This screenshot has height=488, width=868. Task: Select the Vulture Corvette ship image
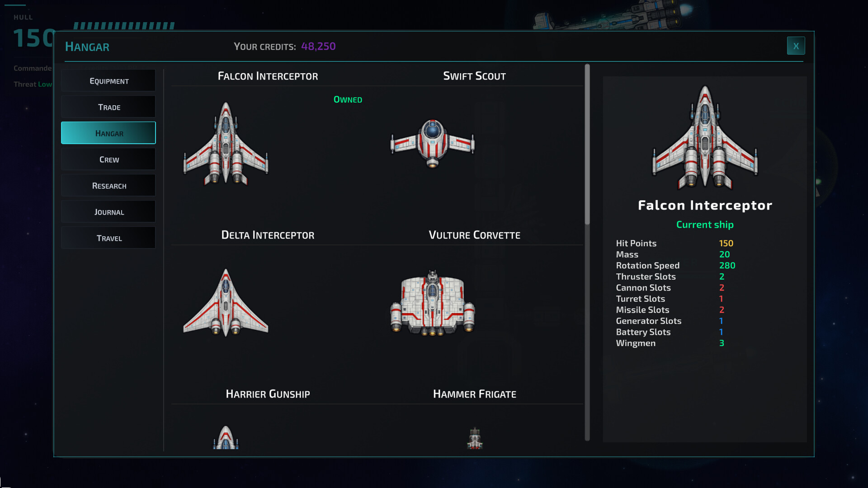(433, 303)
